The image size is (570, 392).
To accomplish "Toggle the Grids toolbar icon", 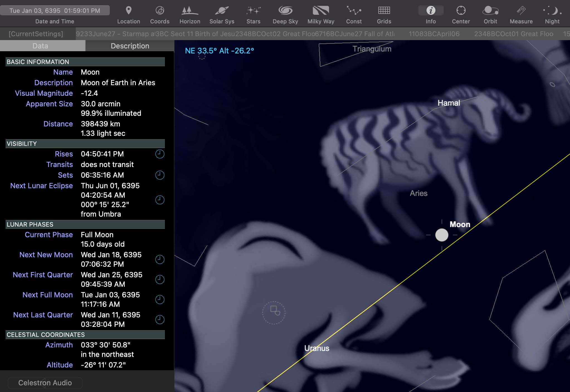I will point(384,11).
